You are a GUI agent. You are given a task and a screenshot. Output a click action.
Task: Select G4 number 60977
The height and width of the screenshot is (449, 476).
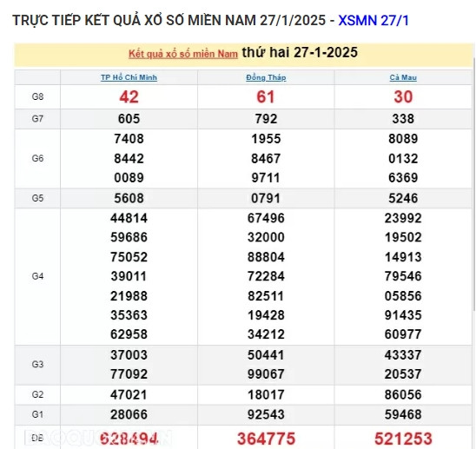[x=403, y=334]
